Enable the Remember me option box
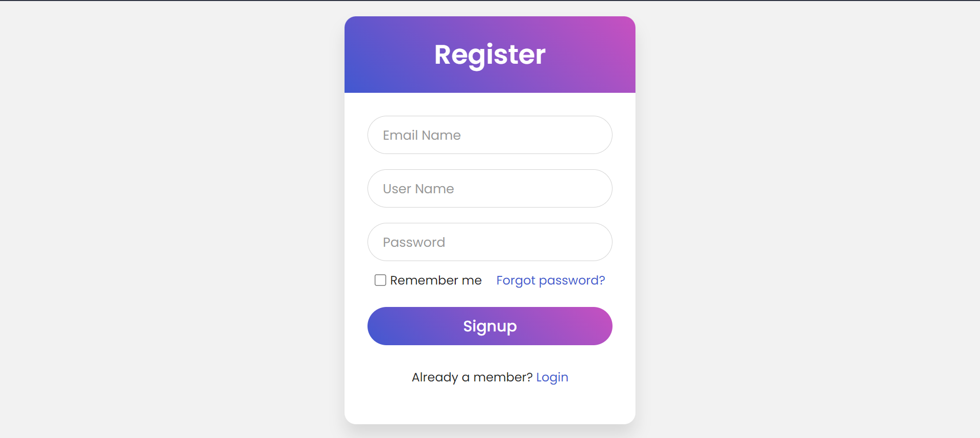The width and height of the screenshot is (980, 438). click(x=380, y=280)
